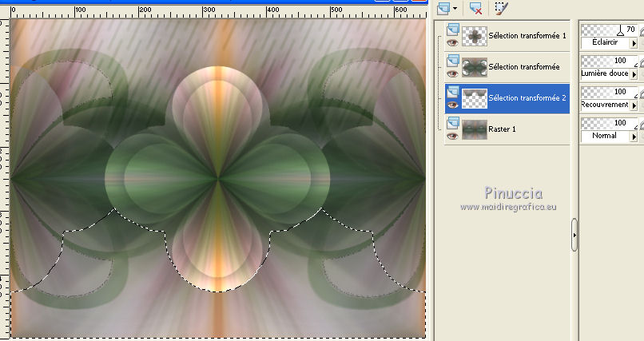Select thumbnail of Sélection transformée 1 layer
Viewport: 644px width, 341px height.
pos(475,36)
